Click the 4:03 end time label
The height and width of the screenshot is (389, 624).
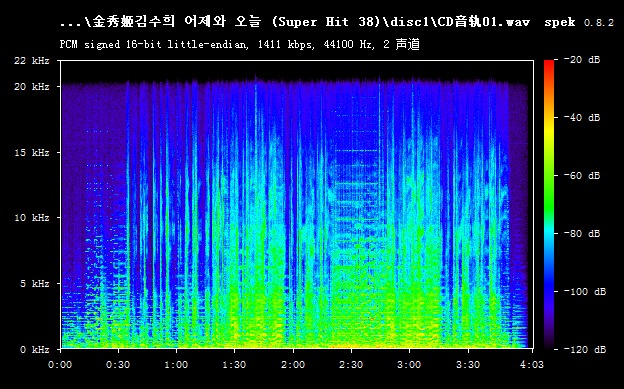[x=532, y=365]
